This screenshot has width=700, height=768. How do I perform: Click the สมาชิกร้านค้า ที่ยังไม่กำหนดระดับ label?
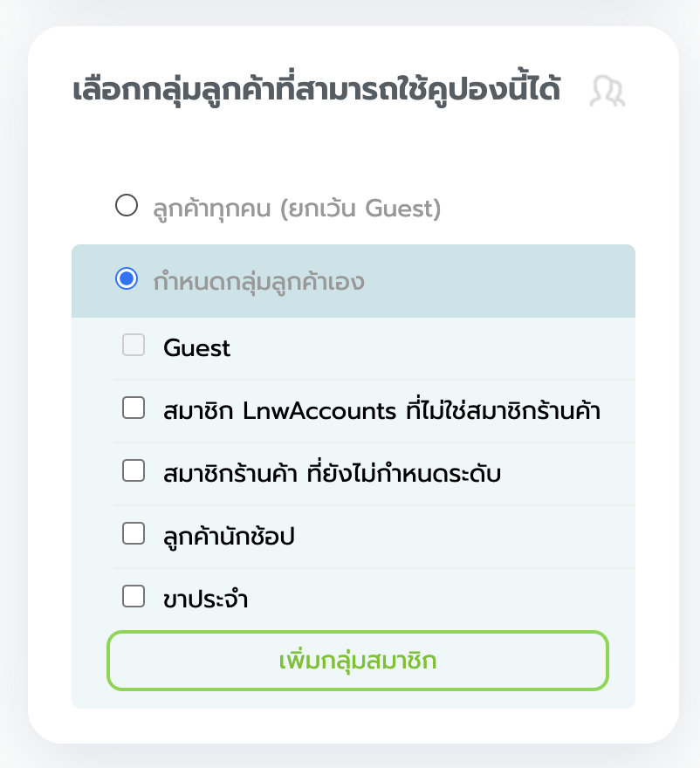click(x=332, y=473)
